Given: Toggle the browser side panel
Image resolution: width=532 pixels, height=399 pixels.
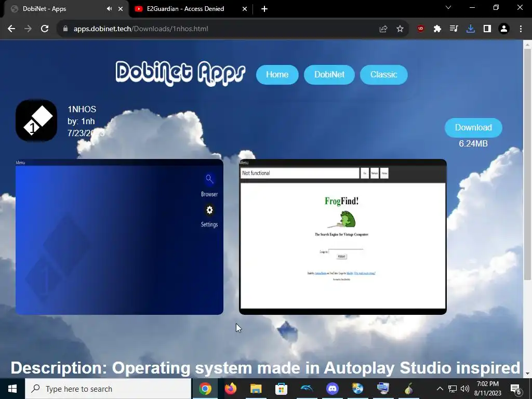Looking at the screenshot, I should [487, 29].
